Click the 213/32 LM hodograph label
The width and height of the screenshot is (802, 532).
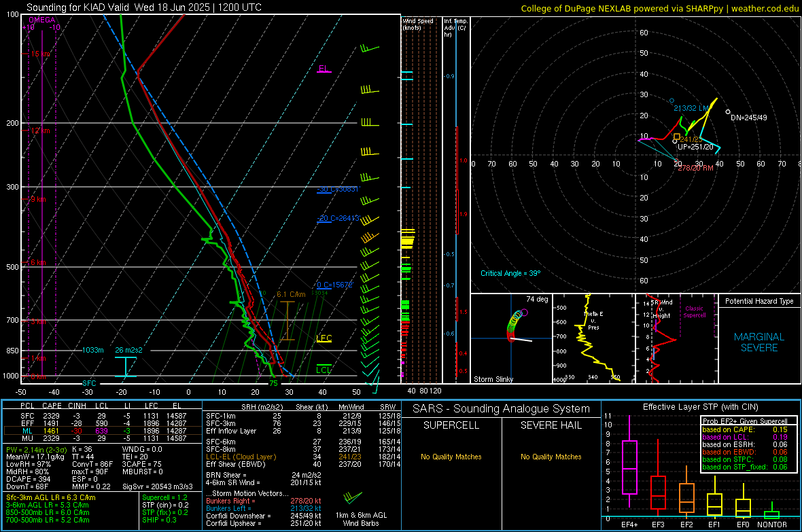691,108
